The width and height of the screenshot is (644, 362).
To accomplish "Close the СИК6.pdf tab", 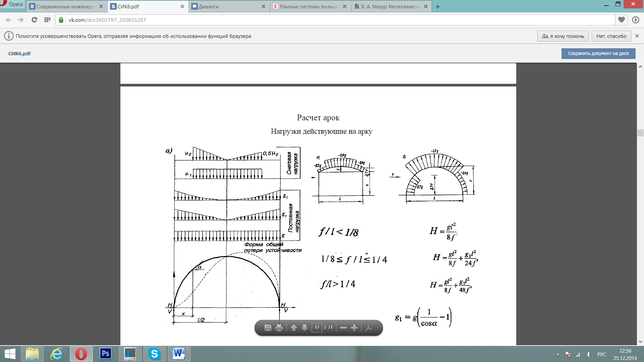I will 182,6.
